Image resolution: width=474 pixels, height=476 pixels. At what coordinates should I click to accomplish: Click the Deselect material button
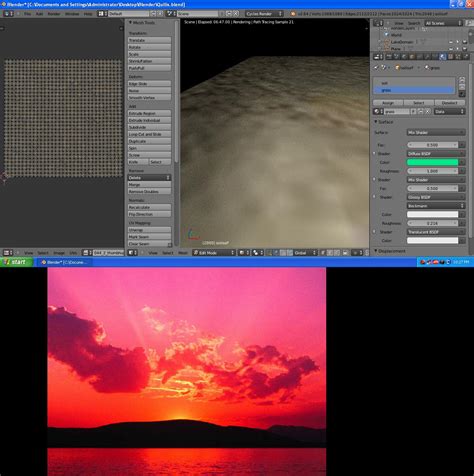click(x=449, y=103)
